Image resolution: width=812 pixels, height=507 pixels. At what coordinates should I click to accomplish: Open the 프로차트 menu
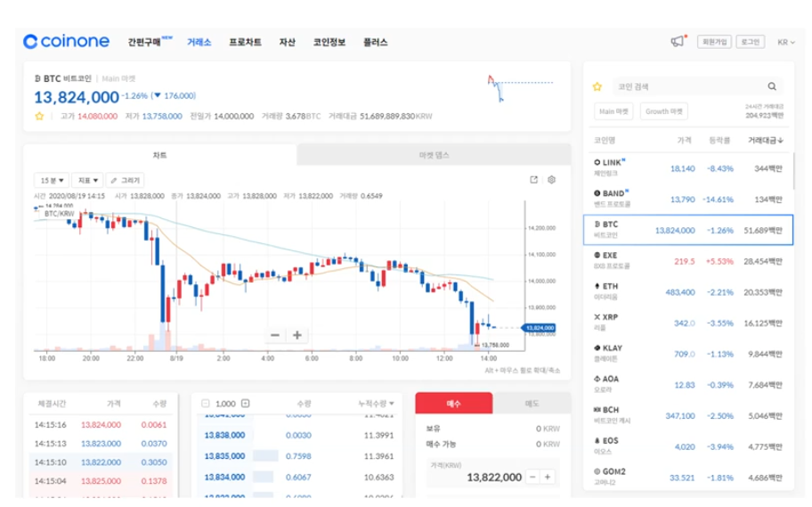tap(245, 42)
